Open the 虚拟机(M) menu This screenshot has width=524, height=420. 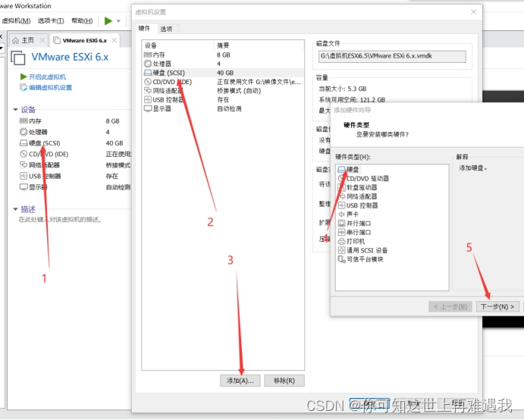coord(16,20)
